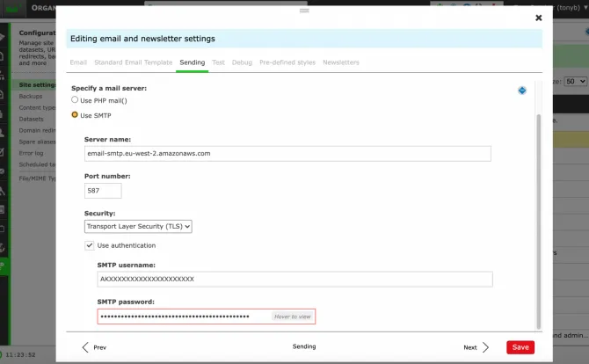Close the email settings dialog
589x364 pixels.
[538, 18]
